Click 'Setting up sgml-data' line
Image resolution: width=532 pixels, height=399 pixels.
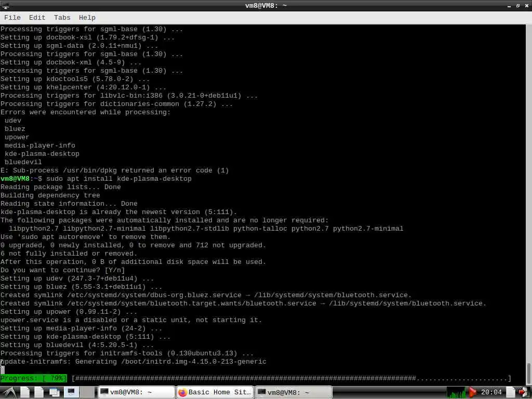[x=79, y=46]
